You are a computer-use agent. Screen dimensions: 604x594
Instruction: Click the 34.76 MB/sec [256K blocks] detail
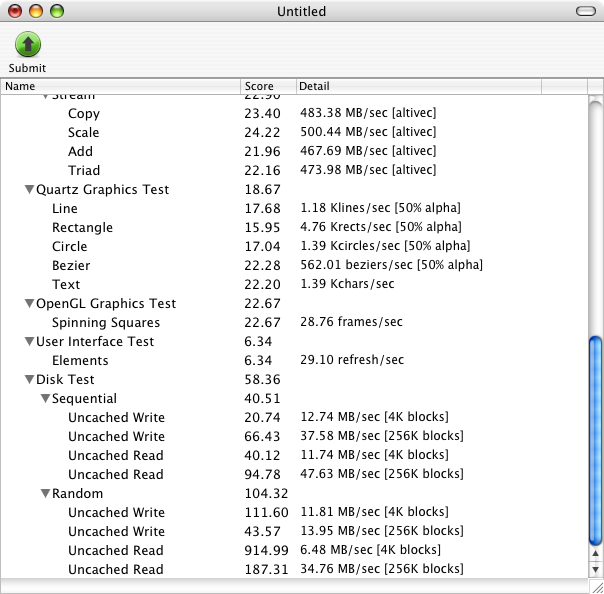tap(382, 569)
